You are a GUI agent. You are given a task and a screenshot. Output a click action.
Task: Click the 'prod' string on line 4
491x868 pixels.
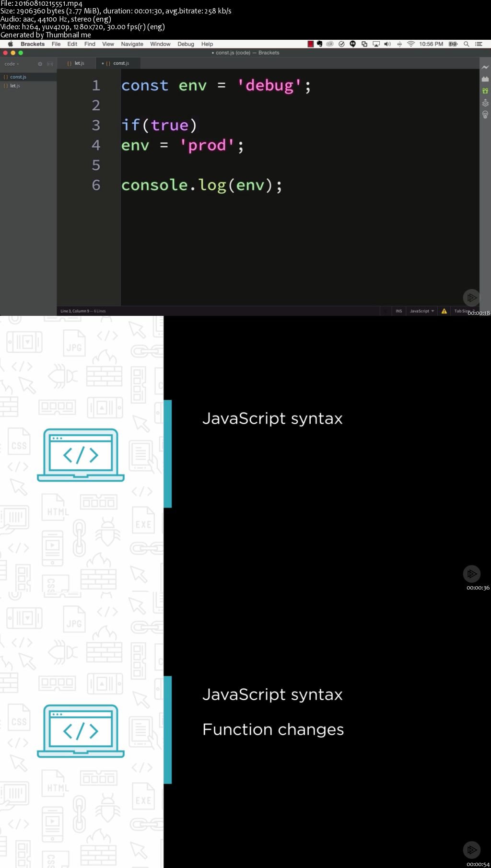pyautogui.click(x=207, y=145)
